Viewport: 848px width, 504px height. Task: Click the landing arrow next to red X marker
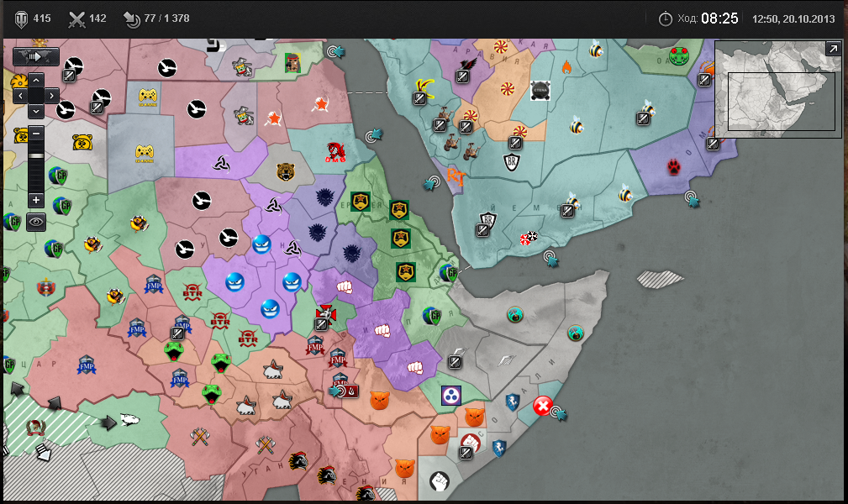click(x=559, y=414)
